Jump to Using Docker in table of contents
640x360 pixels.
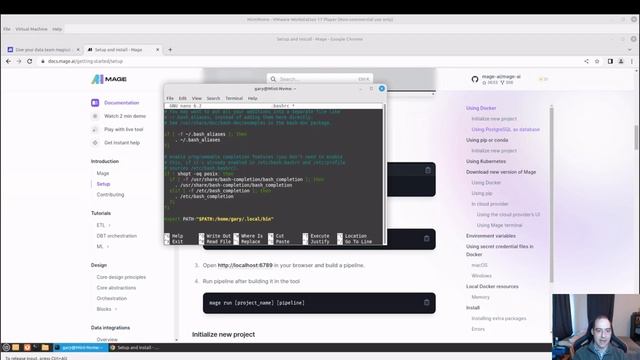point(481,108)
